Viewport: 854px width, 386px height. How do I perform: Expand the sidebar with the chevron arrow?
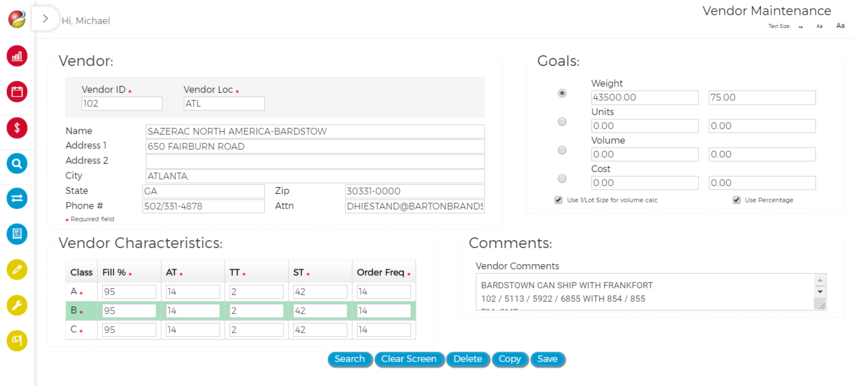pos(45,19)
